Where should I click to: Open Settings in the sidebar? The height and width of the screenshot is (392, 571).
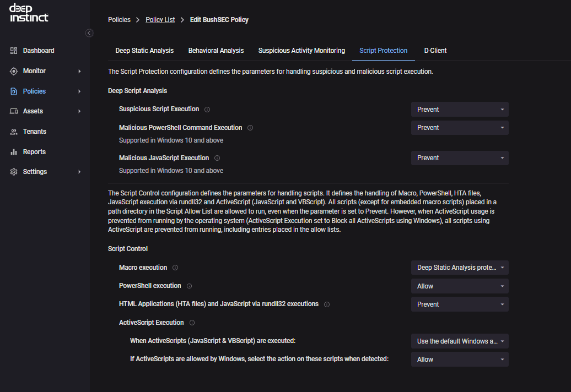point(35,172)
